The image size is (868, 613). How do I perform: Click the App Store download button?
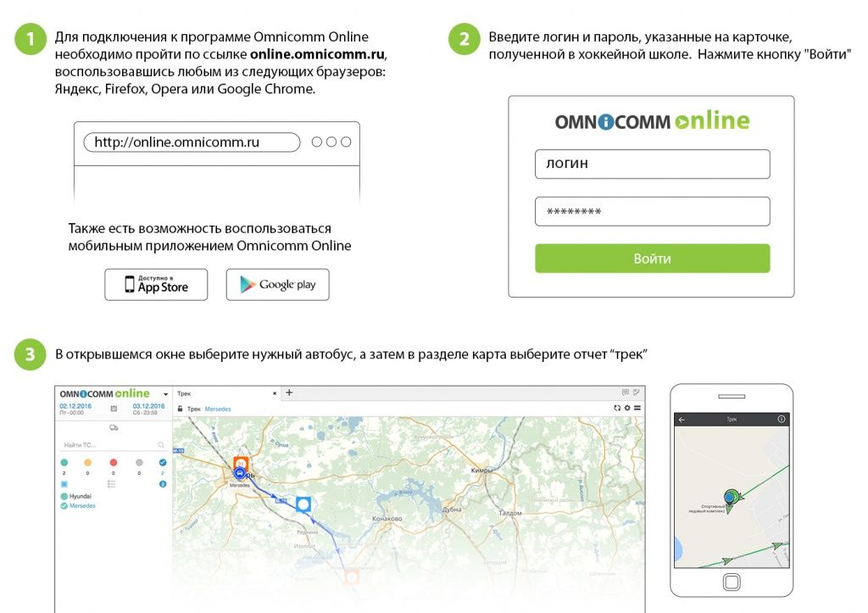point(156,285)
